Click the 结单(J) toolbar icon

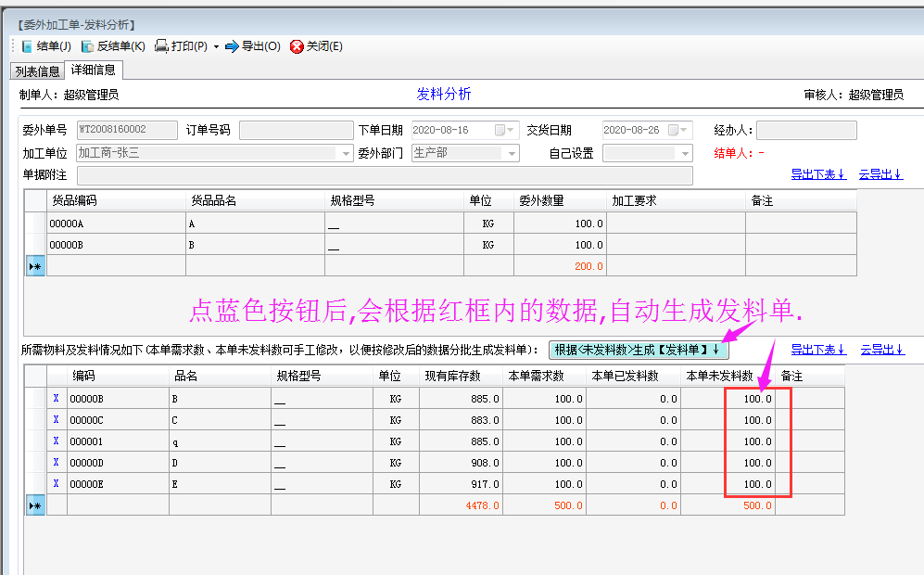(x=27, y=46)
